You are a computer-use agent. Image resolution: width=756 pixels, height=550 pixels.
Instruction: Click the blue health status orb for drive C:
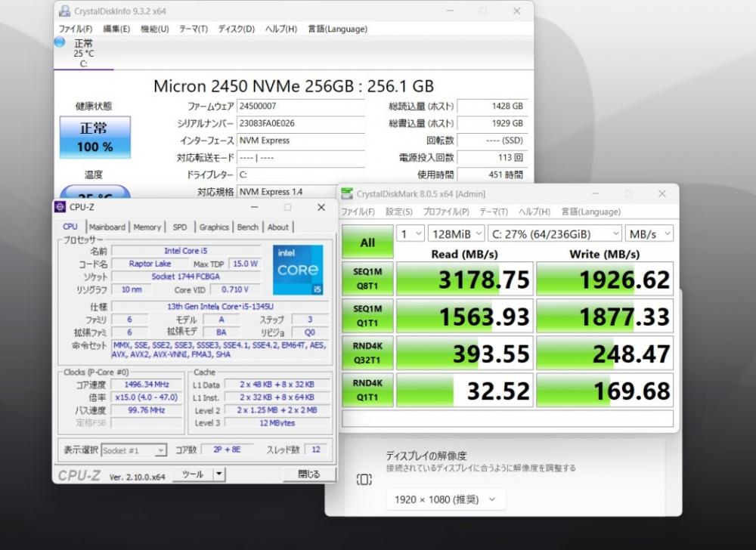[x=60, y=42]
